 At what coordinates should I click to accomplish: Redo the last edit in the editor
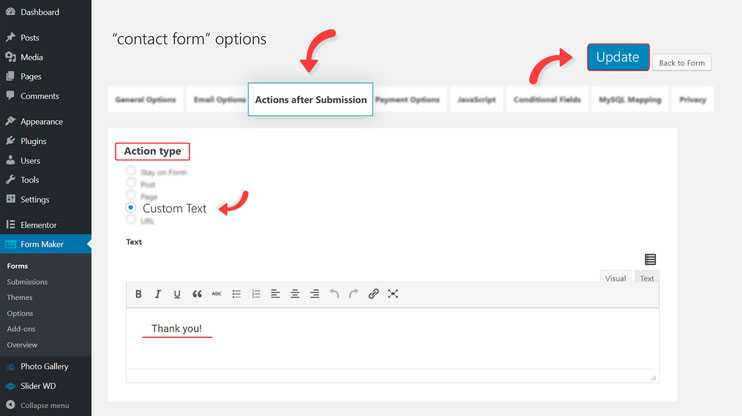[x=353, y=294]
